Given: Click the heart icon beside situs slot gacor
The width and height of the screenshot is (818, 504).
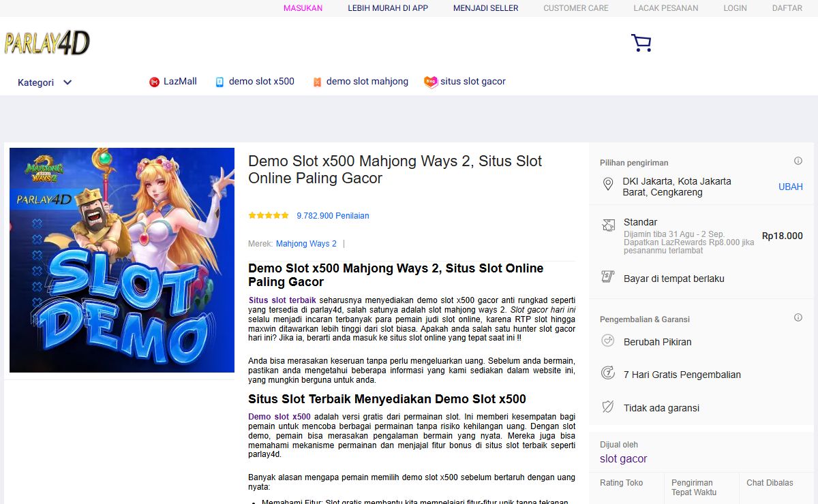Looking at the screenshot, I should coord(430,82).
